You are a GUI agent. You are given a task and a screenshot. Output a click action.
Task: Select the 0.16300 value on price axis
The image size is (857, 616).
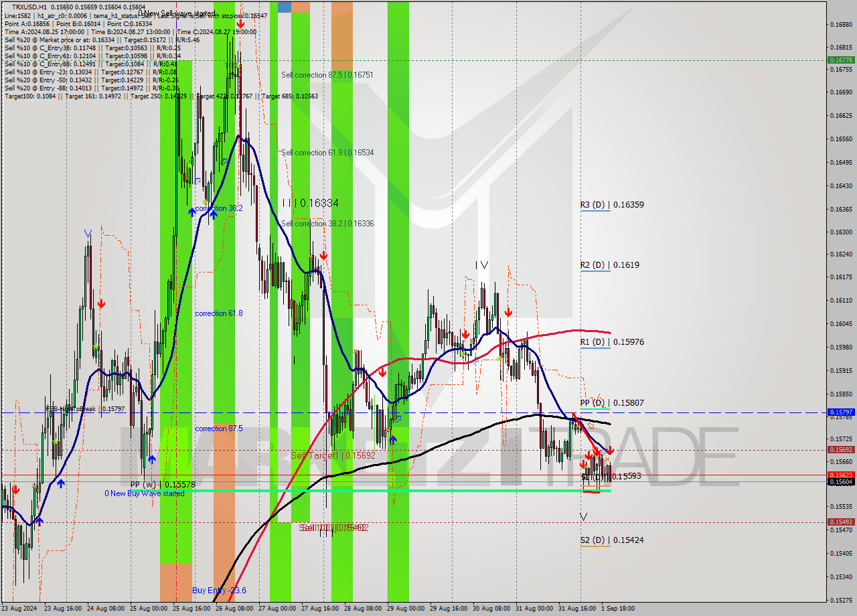pos(841,232)
